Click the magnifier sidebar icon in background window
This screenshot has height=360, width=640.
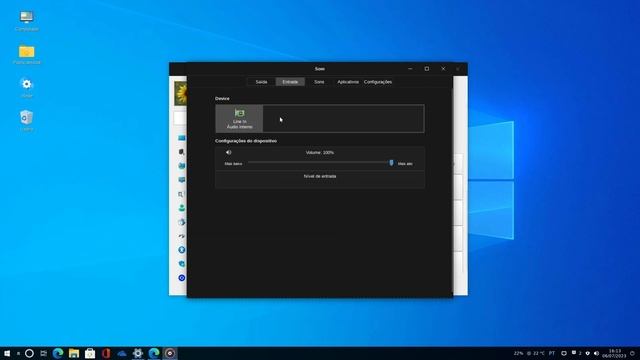[181, 194]
